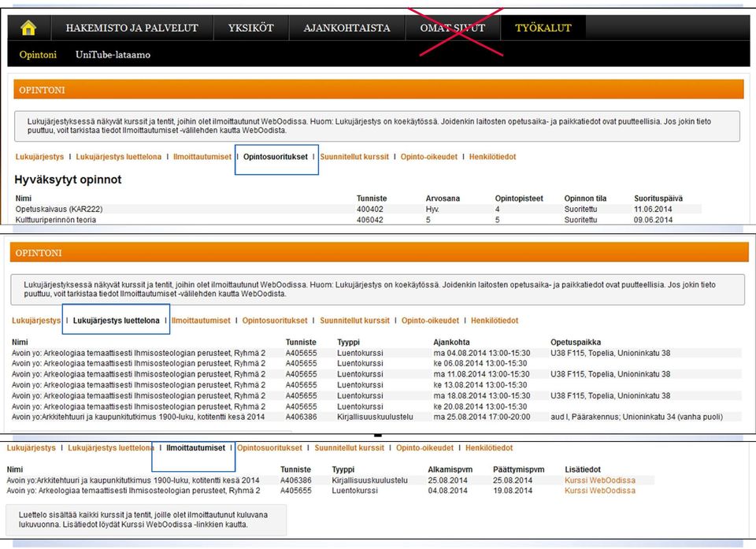The height and width of the screenshot is (549, 756).
Task: Click Suunnitellut kurssit tab above the Alkamispvm table
Action: coord(350,447)
